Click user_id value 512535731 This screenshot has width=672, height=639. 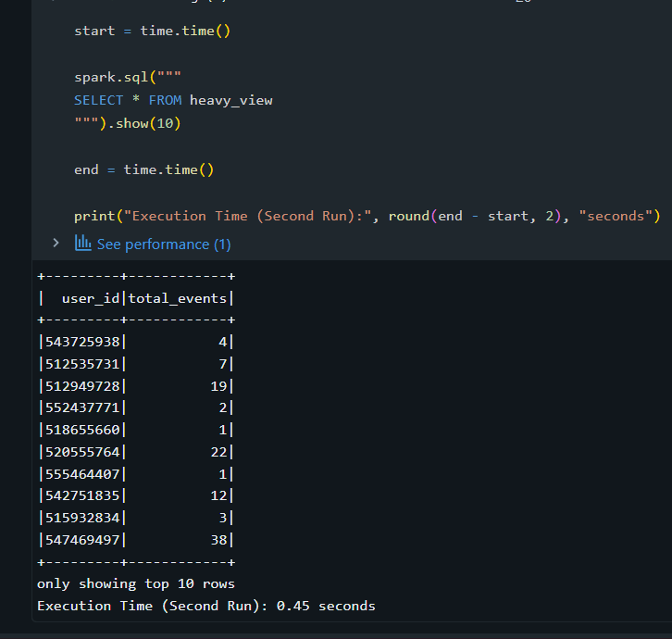[82, 364]
